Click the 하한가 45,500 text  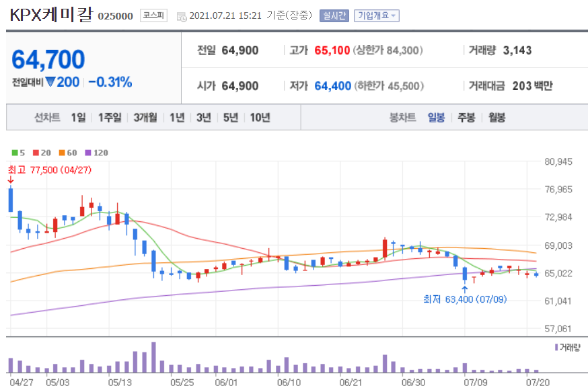pos(389,86)
